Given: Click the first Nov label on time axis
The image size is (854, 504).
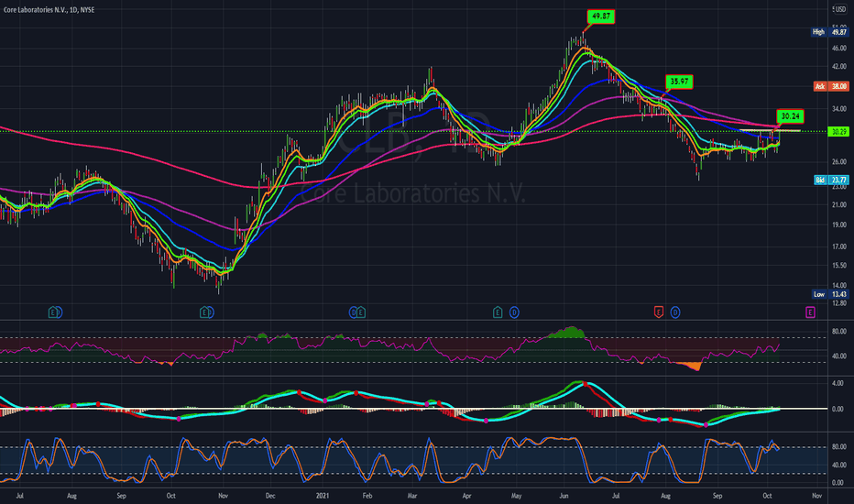Looking at the screenshot, I should pos(223,496).
